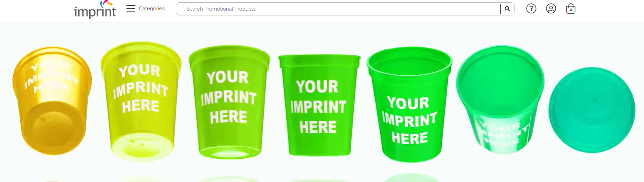Image resolution: width=644 pixels, height=182 pixels.
Task: Click 'YOUR IMPRINT HERE' text on lime cup
Action: (x=228, y=98)
